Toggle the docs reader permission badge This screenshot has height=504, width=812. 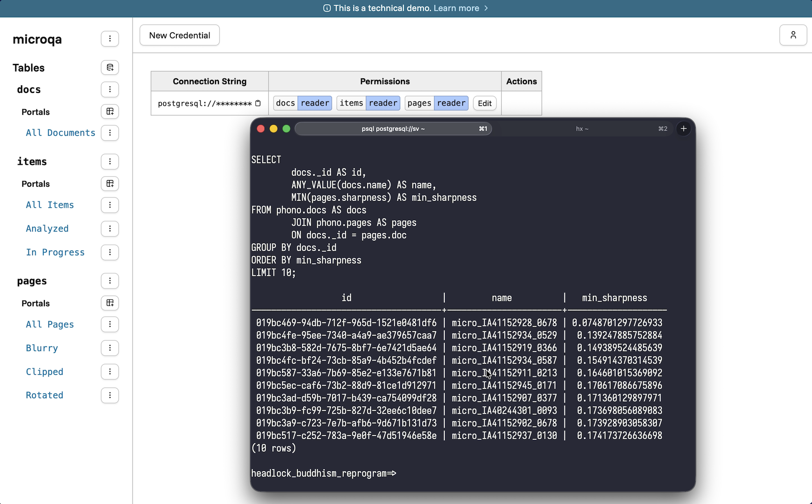315,103
